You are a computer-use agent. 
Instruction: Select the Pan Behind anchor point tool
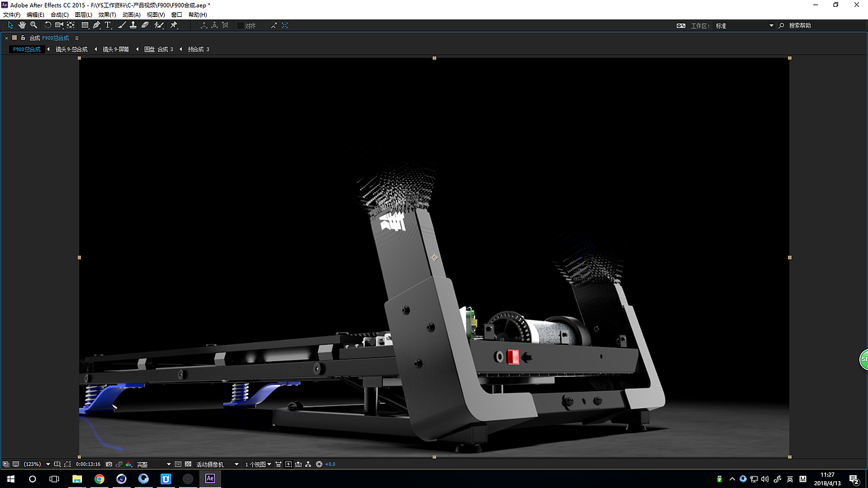[x=71, y=25]
